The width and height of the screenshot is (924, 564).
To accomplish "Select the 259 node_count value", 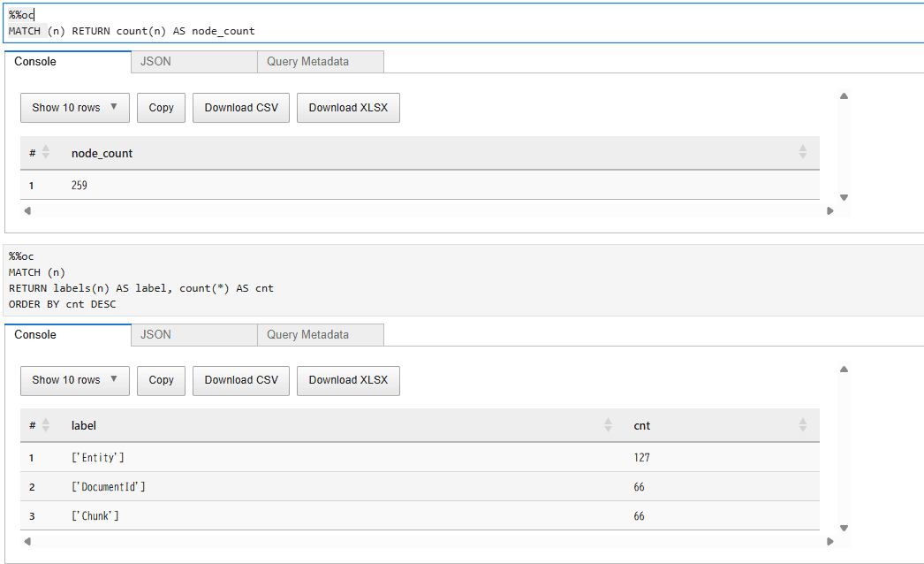I will 79,186.
